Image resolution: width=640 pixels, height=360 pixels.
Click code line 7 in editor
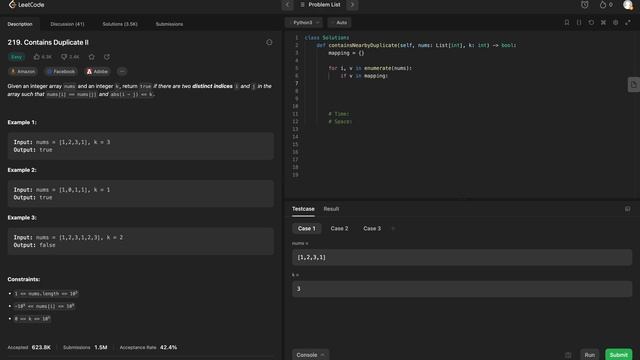click(461, 83)
